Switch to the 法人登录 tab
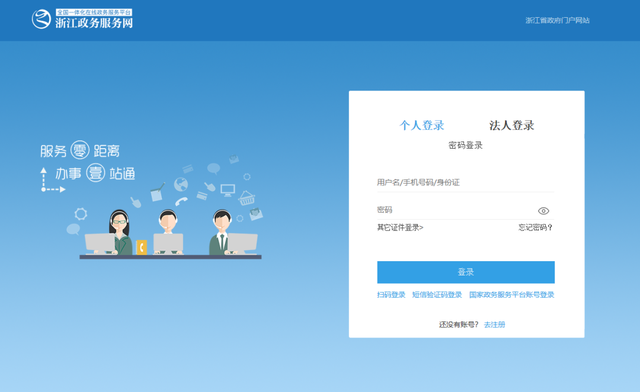 click(x=511, y=125)
